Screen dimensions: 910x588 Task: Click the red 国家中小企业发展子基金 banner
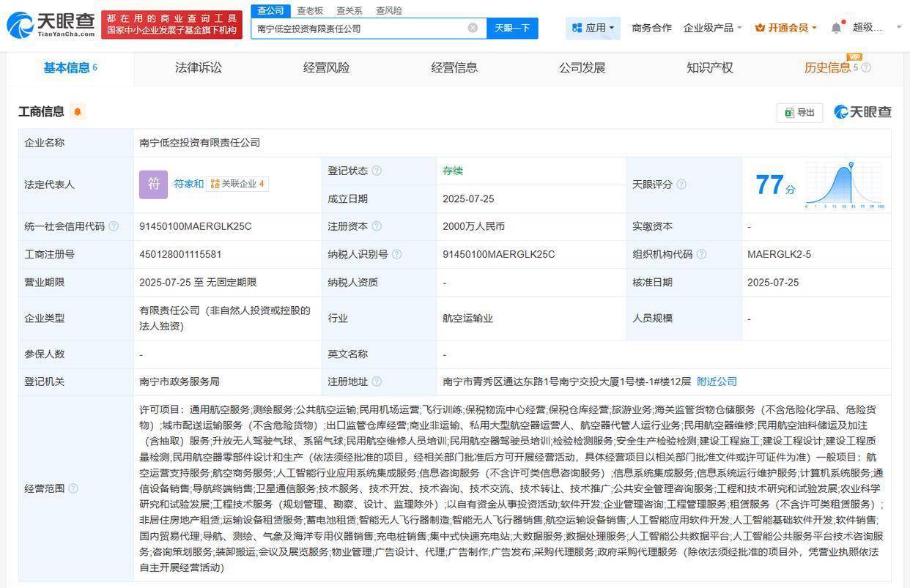tap(171, 24)
